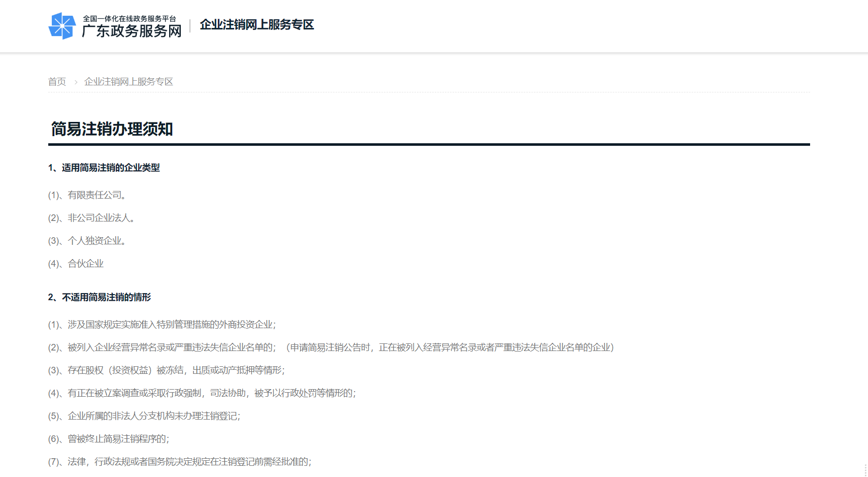Click the breadcrumb chevron separator arrow
The image size is (868, 477).
click(x=76, y=82)
